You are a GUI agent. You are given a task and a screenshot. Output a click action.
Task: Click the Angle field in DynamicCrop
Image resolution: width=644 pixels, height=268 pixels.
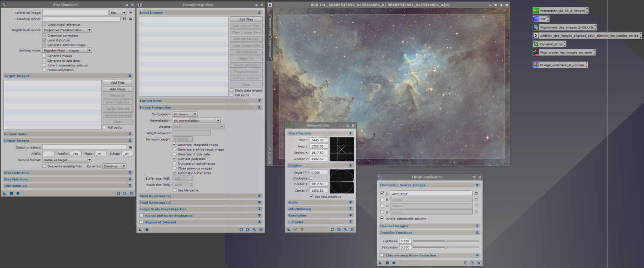[x=319, y=172]
